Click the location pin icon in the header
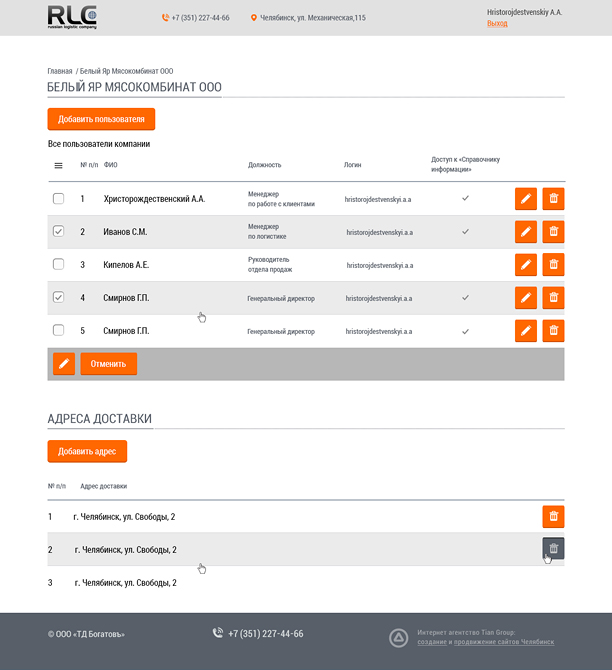 point(253,18)
